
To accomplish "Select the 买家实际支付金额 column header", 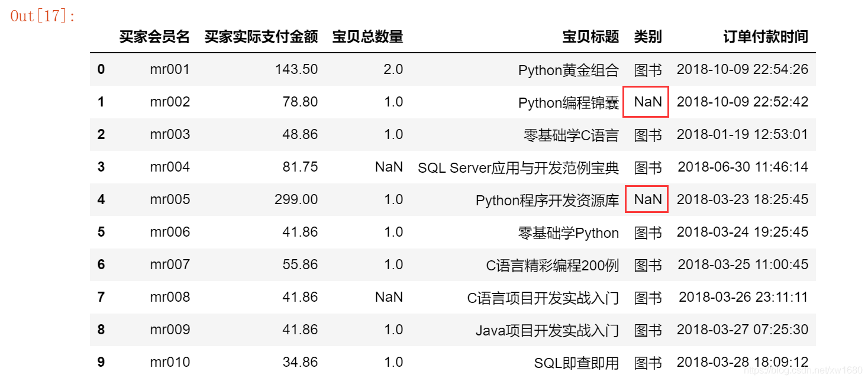I will click(262, 37).
